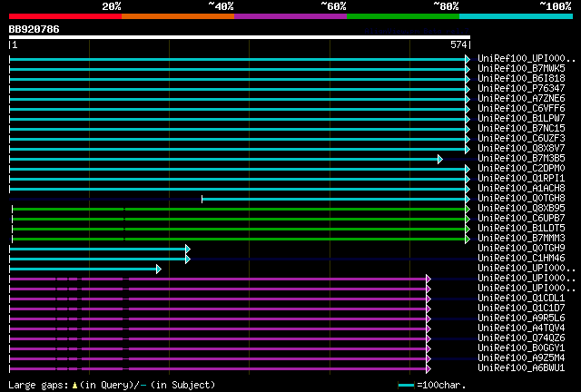The width and height of the screenshot is (581, 392).
Task: Click the yellow query gap marker in legend
Action: [x=74, y=386]
